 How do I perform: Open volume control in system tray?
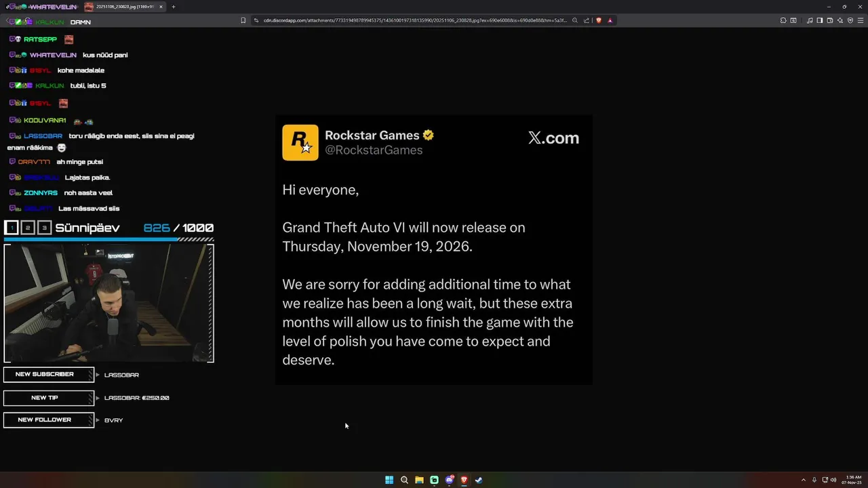833,480
